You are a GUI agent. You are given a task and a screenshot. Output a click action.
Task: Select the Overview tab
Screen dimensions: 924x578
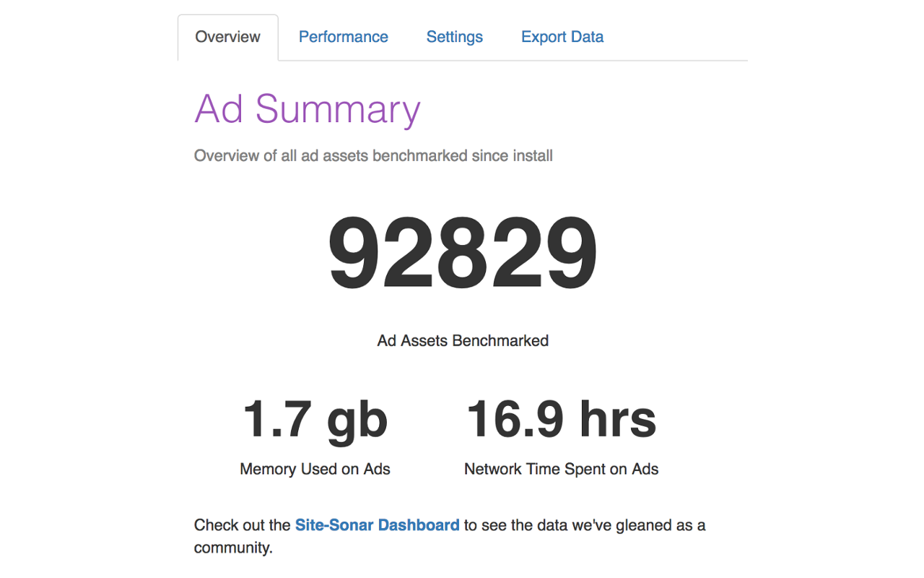click(x=227, y=37)
